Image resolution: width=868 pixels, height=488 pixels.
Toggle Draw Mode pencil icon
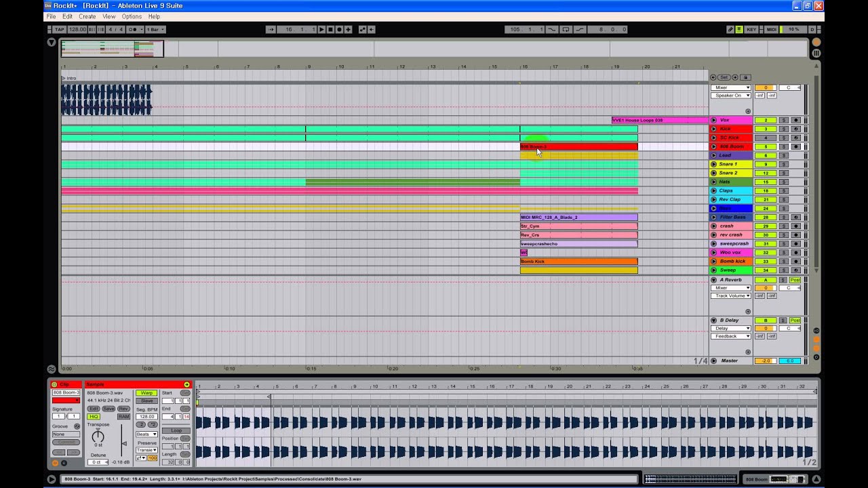730,29
